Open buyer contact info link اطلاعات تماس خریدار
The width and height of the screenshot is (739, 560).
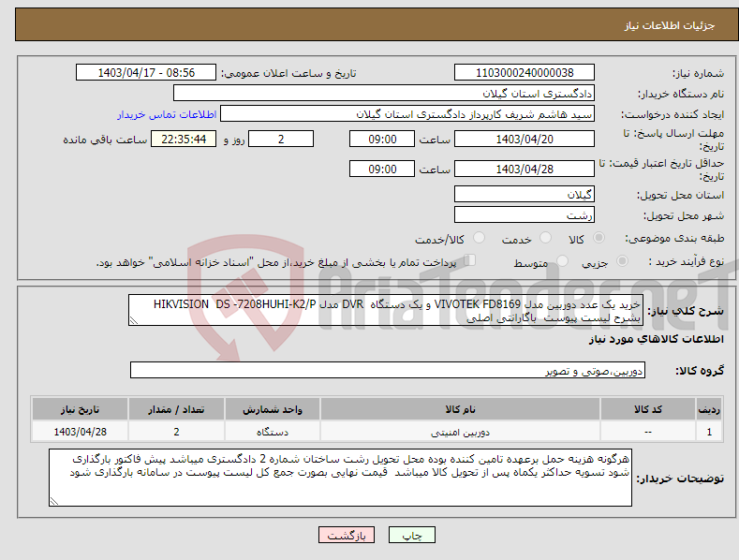[167, 114]
